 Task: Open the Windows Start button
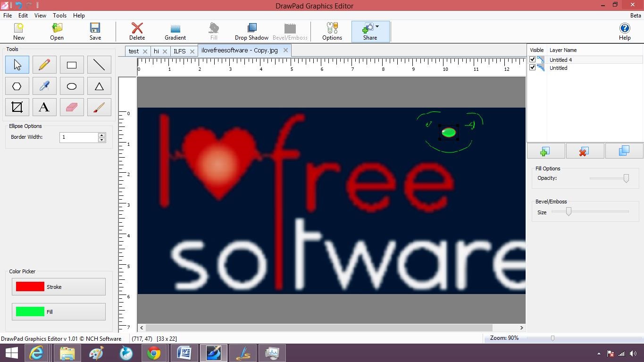click(11, 353)
